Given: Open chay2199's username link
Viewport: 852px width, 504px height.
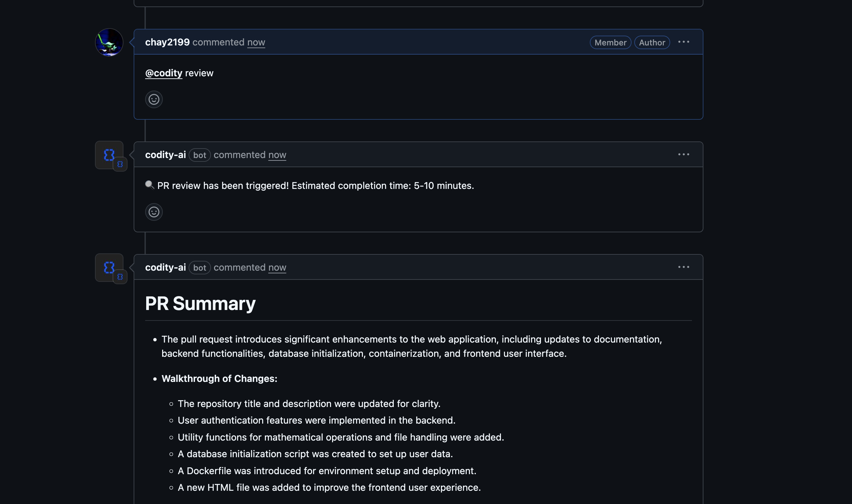Looking at the screenshot, I should click(x=167, y=42).
